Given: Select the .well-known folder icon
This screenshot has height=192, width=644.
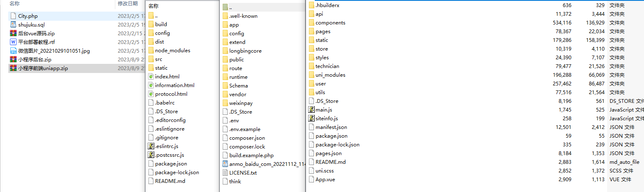Looking at the screenshot, I should coord(225,16).
